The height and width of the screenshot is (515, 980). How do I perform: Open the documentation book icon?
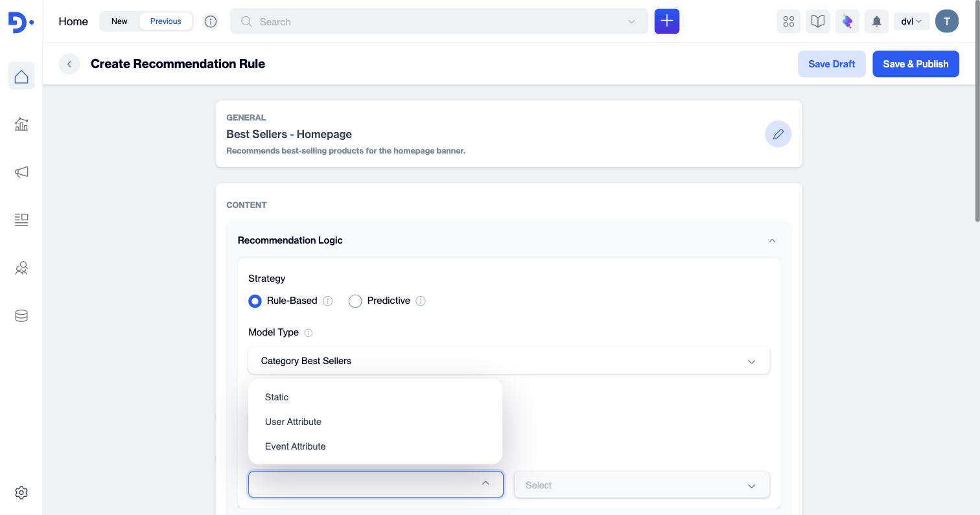point(818,21)
